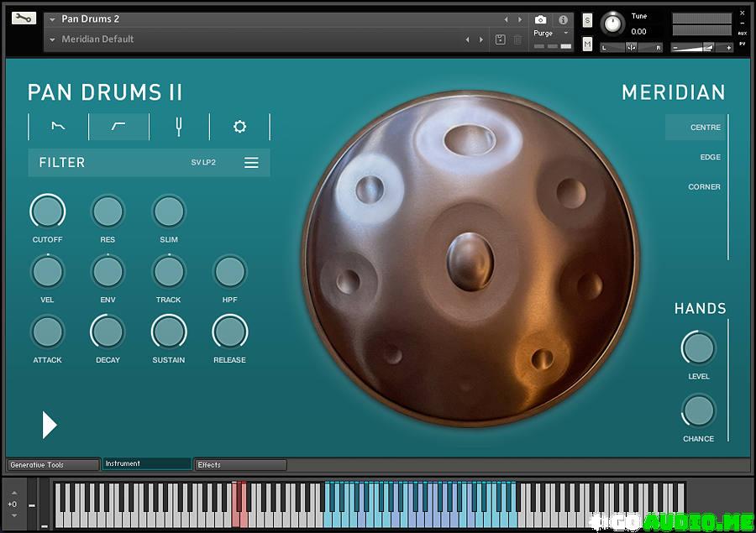Select next snapshot preset arrow
Screen dimensions: 756x533
point(481,39)
